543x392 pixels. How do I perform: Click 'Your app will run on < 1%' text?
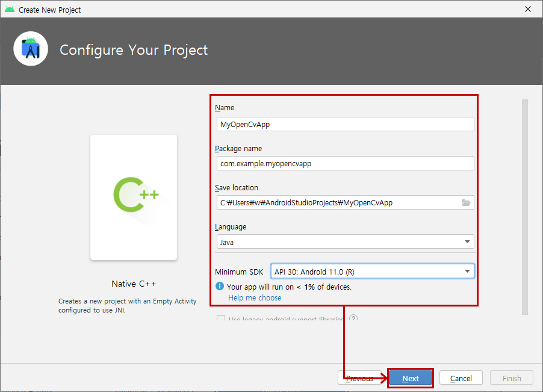click(x=289, y=287)
